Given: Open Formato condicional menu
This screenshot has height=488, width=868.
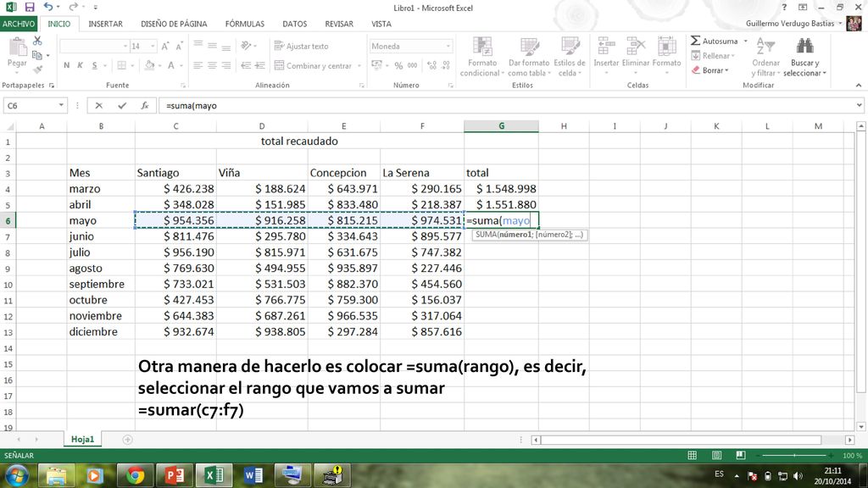Looking at the screenshot, I should pos(482,57).
